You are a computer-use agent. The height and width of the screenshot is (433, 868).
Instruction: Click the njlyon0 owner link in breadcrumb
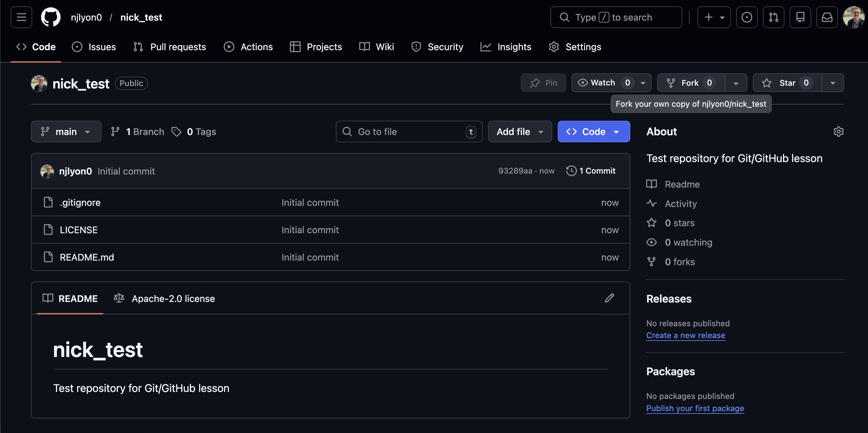point(86,17)
